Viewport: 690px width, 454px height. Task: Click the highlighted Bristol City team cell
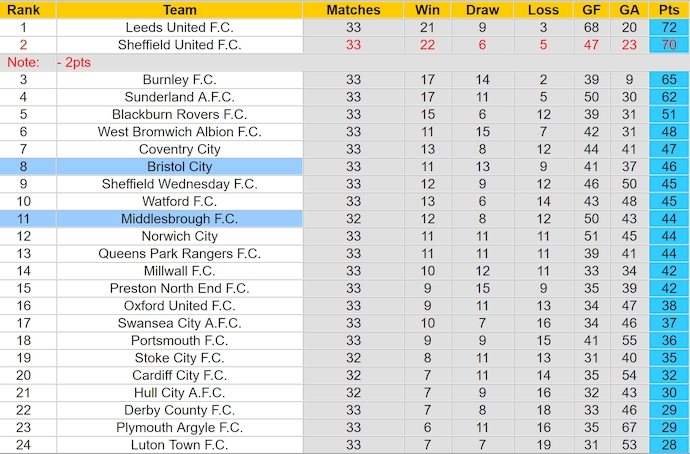179,166
